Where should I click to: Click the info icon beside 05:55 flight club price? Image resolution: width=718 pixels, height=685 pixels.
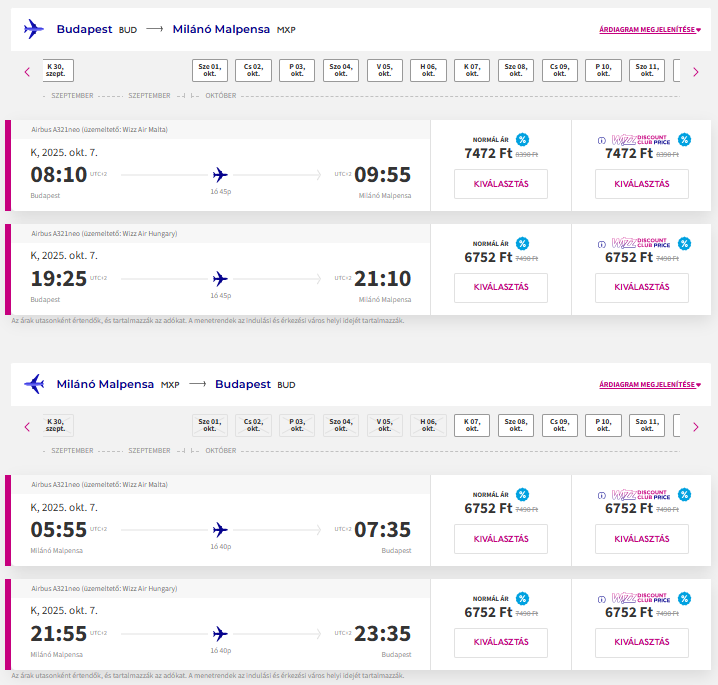pyautogui.click(x=602, y=495)
